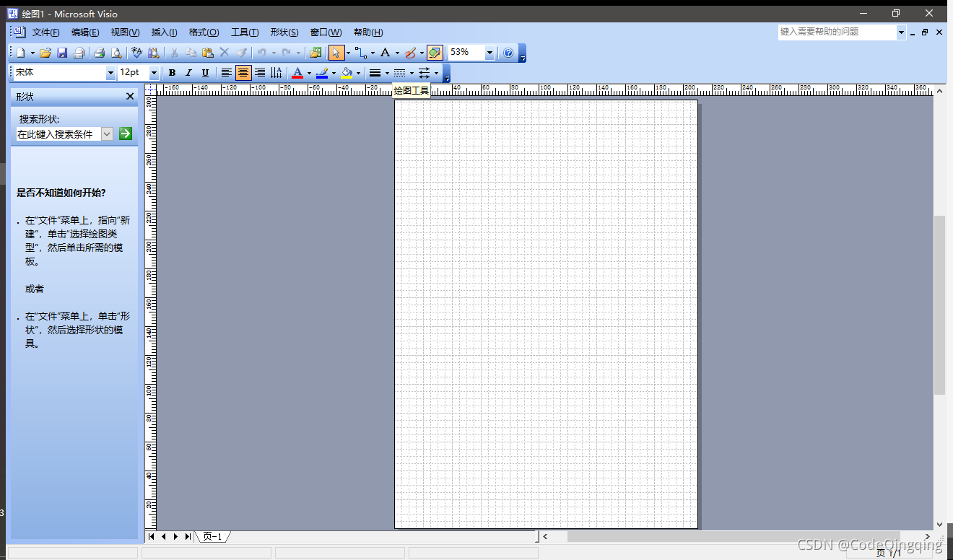Open the 编辑(E) menu
The width and height of the screenshot is (953, 560).
85,32
